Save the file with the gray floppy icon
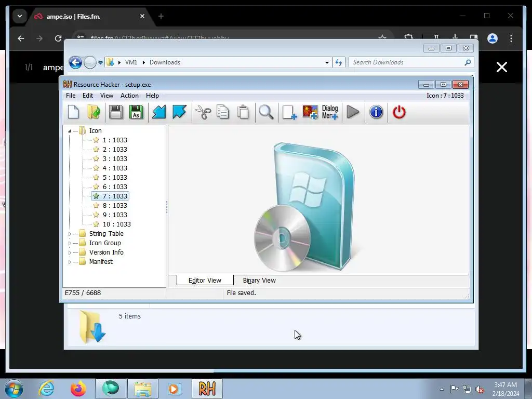The image size is (532, 399). (116, 112)
